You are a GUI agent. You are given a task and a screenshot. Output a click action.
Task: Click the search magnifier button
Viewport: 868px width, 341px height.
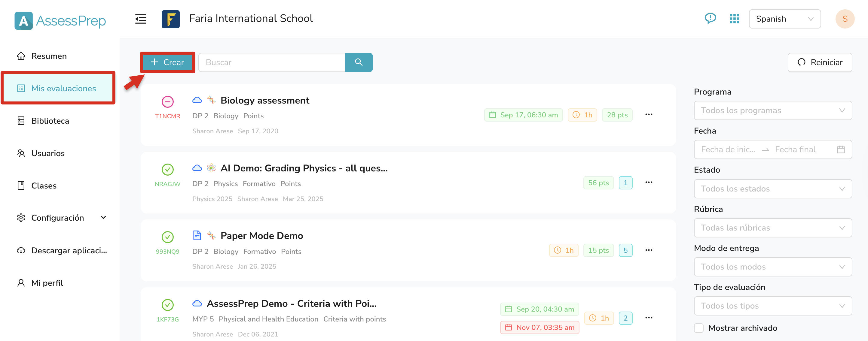(359, 62)
